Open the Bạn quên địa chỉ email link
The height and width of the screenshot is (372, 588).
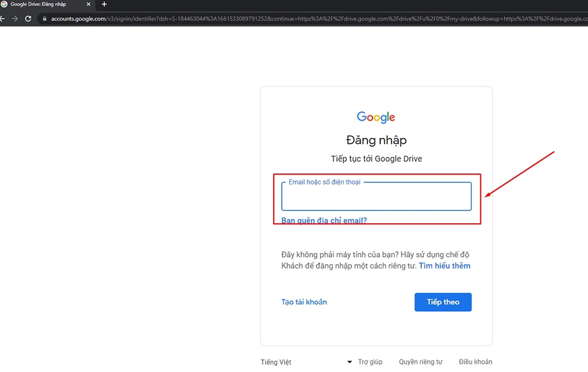click(324, 221)
